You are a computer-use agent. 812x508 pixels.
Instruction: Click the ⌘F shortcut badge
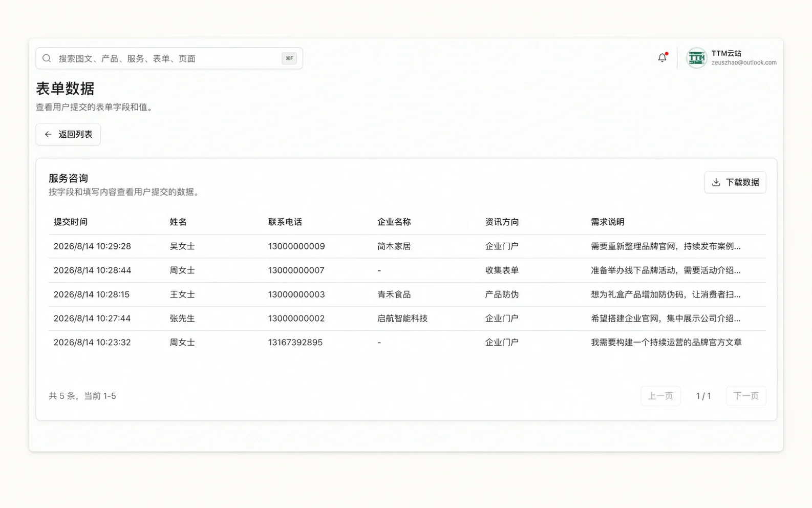coord(289,58)
